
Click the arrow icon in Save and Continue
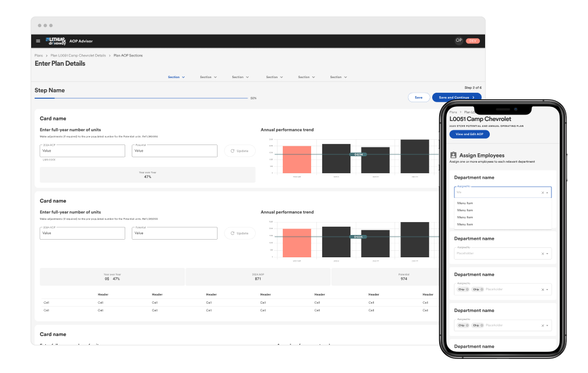pyautogui.click(x=473, y=98)
